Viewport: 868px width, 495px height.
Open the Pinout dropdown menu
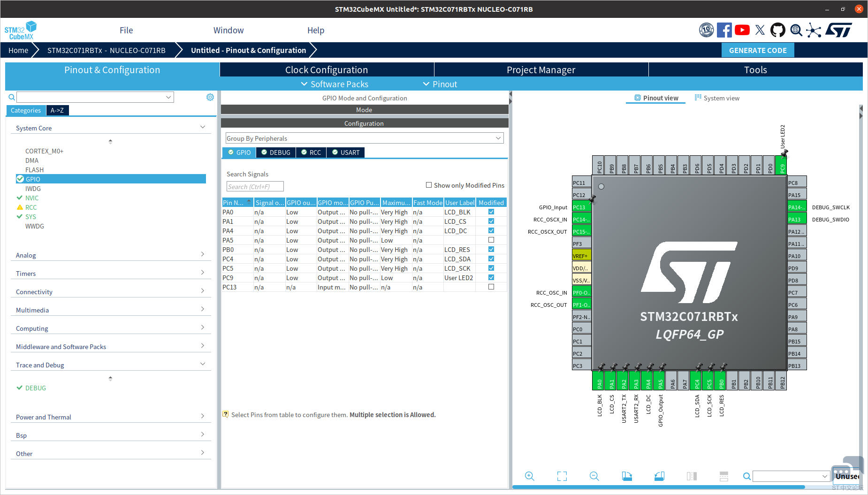coord(440,84)
